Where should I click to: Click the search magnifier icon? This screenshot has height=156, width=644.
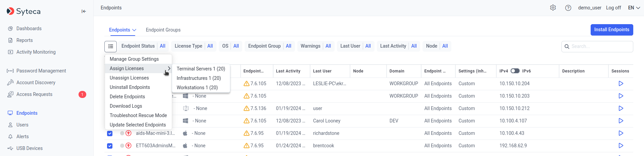coord(567,47)
